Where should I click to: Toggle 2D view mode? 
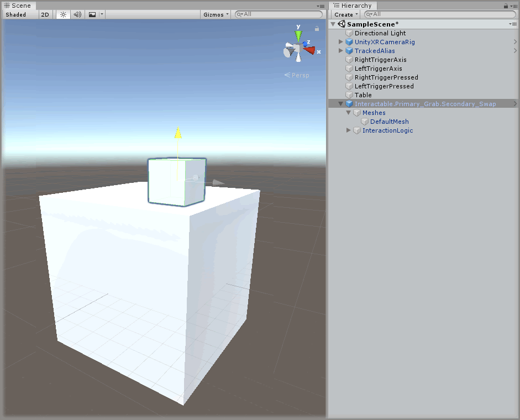pos(45,14)
